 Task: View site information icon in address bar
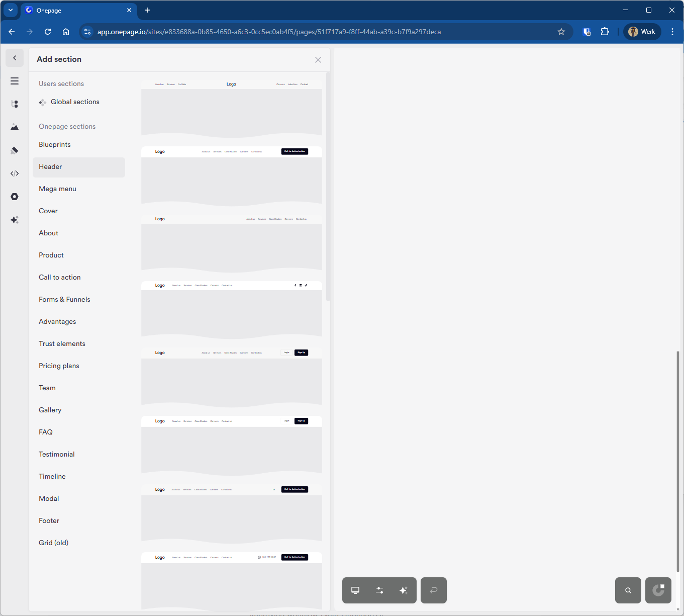pyautogui.click(x=87, y=32)
